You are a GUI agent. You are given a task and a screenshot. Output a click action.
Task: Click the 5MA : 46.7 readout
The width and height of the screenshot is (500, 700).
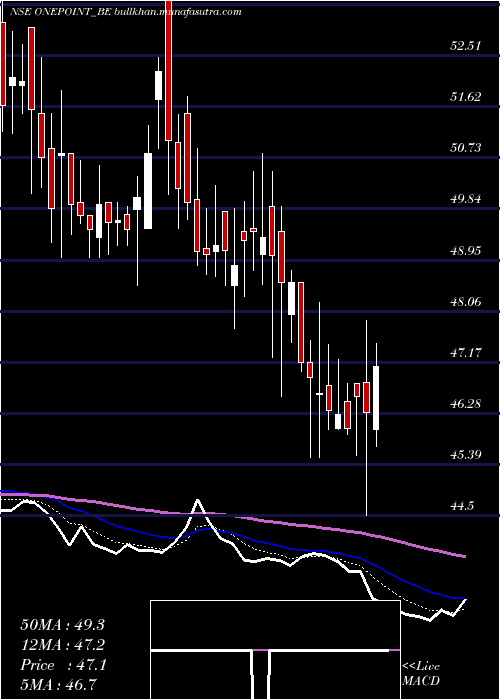point(58,685)
